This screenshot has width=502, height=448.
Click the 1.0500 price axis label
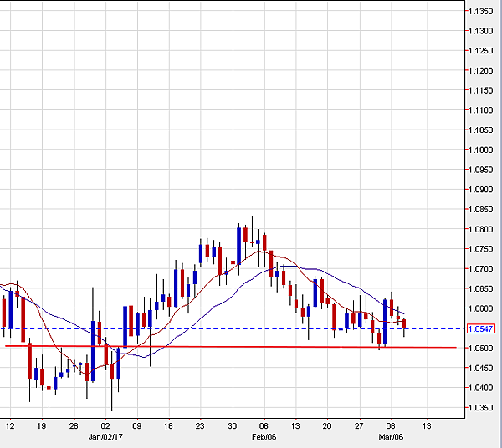pyautogui.click(x=481, y=349)
